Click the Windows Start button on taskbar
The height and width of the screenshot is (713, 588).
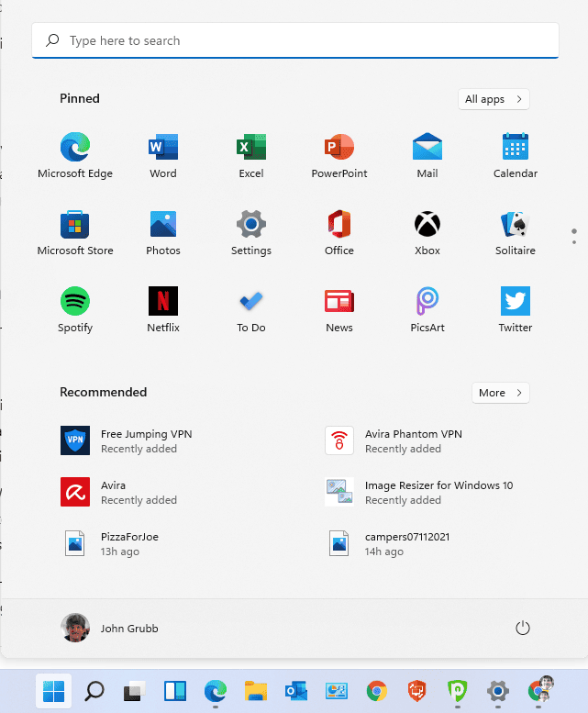point(53,691)
